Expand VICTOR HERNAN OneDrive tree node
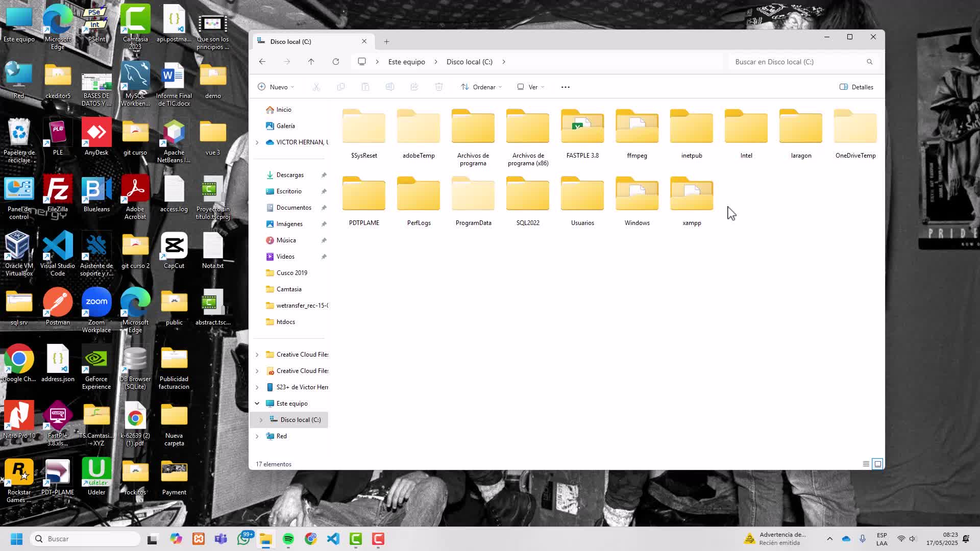 point(257,142)
